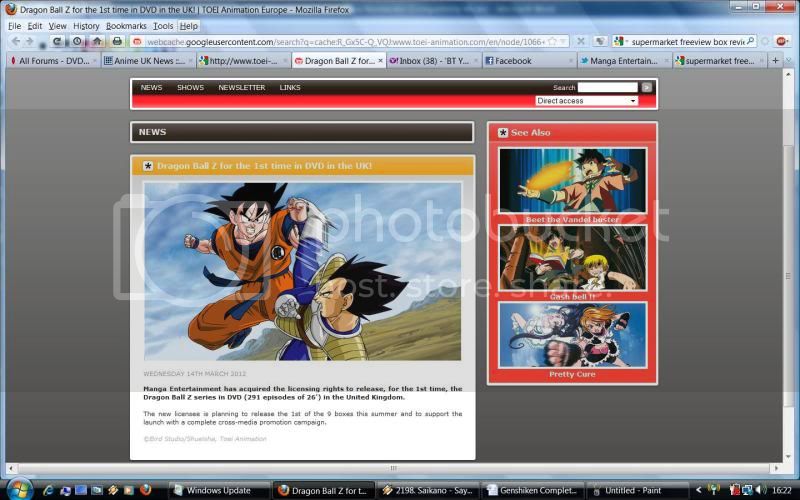Open the URL history dropdown arrow
800x500 pixels.
click(x=563, y=41)
